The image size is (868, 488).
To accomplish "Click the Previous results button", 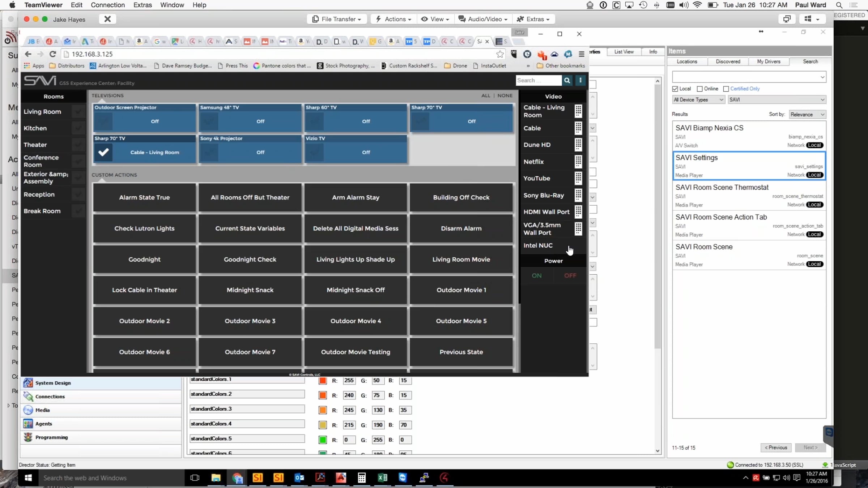I will [776, 448].
